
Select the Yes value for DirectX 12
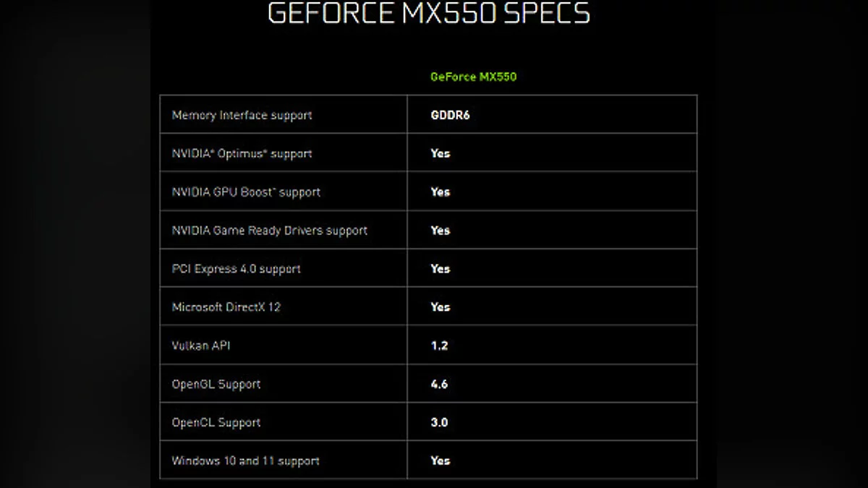[x=440, y=307]
